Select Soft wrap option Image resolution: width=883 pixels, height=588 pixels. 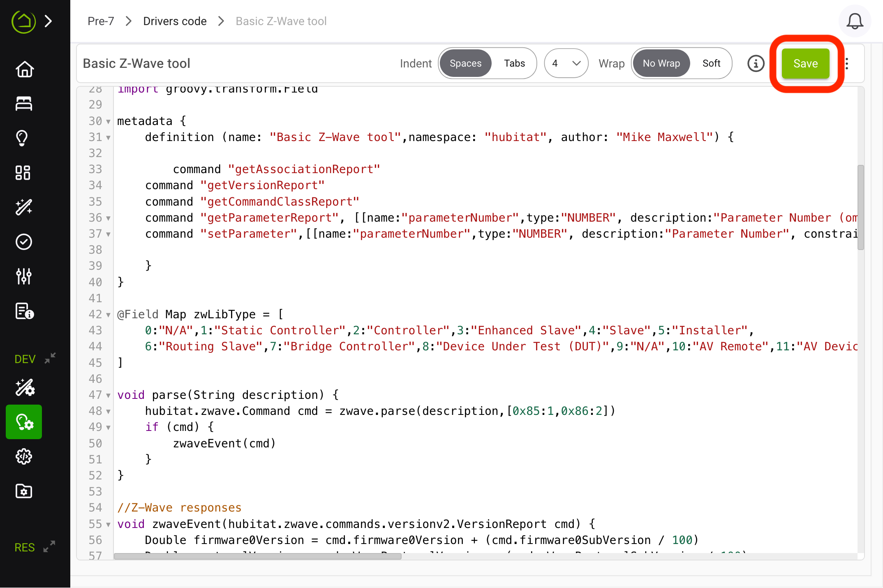click(711, 63)
